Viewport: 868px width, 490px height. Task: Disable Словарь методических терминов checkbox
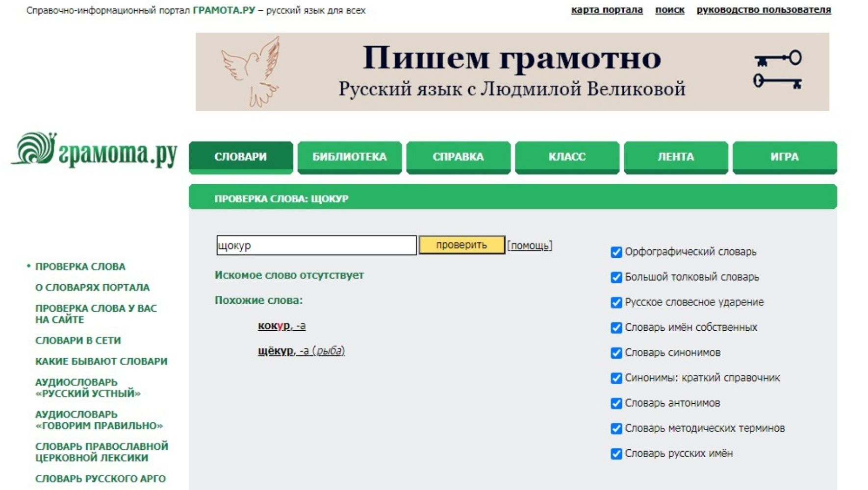616,429
